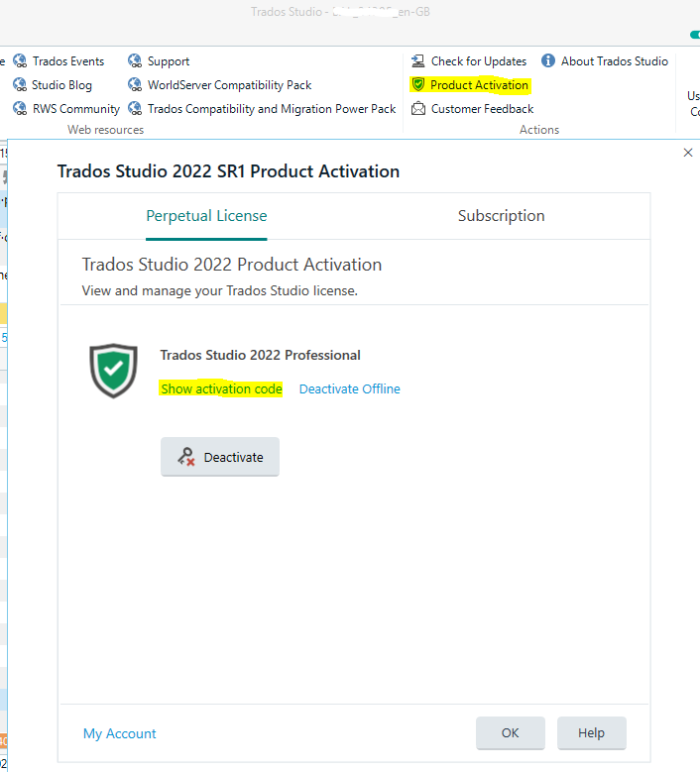Switch to the Perpetual License tab
The image size is (700, 772).
(x=206, y=216)
